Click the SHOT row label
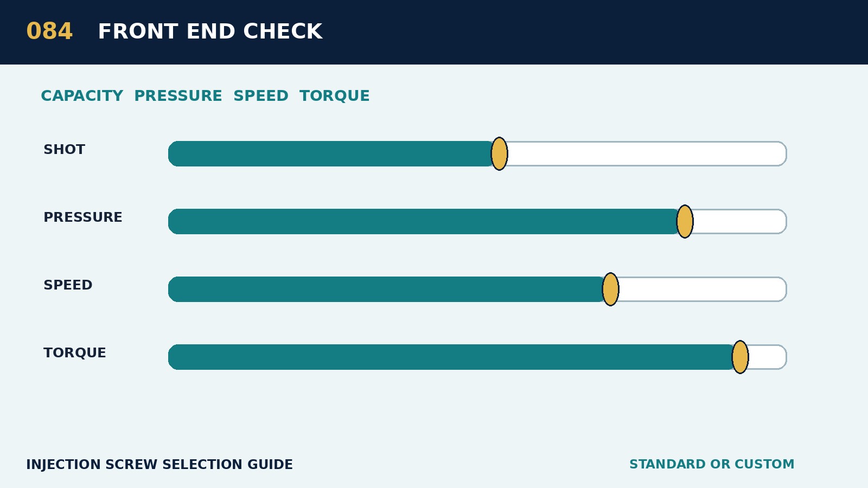Viewport: 868px width, 488px height. click(64, 150)
